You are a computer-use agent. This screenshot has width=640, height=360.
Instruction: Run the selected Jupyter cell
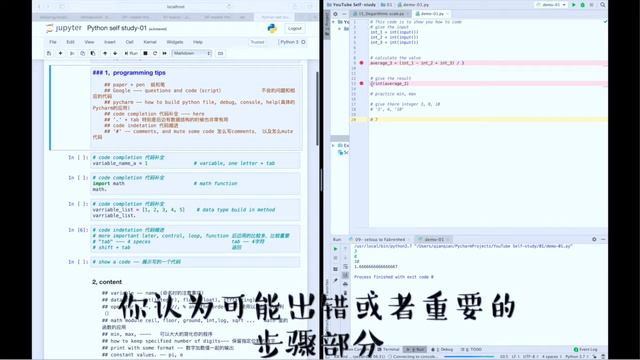click(131, 53)
